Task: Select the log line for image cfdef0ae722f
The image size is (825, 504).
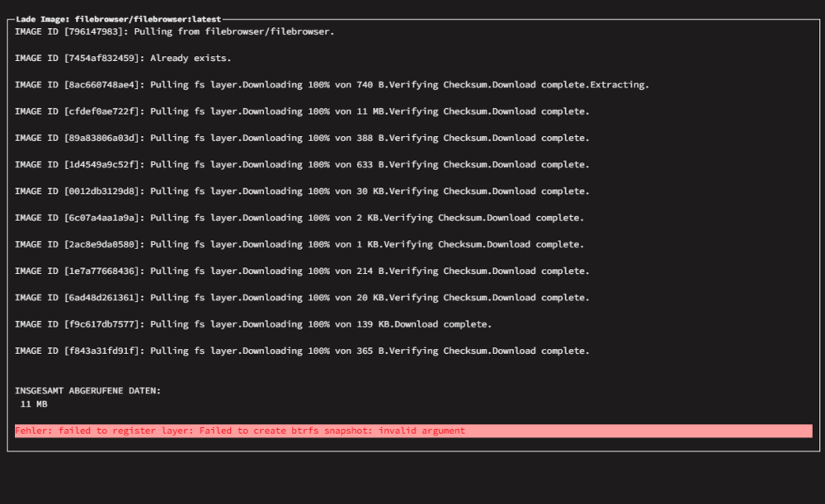Action: click(x=302, y=111)
